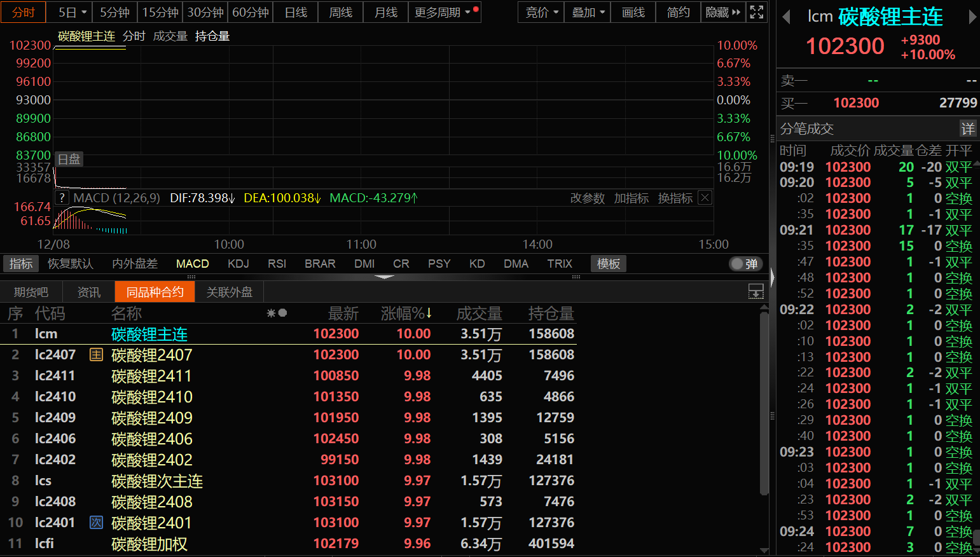The height and width of the screenshot is (557, 980).
Task: Click the 指标 indicators button
Action: tap(21, 264)
